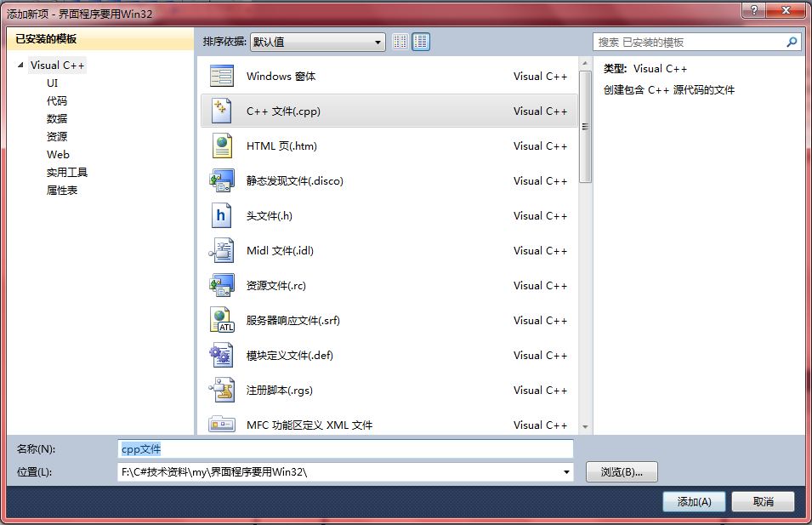Click the 模块定义文件(.def) item name
This screenshot has width=812, height=525.
289,356
